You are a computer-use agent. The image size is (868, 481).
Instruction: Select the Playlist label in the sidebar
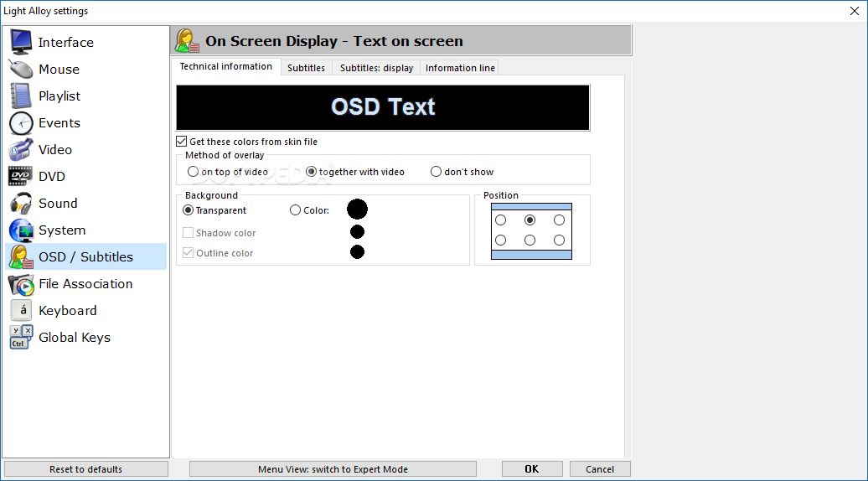tap(59, 96)
